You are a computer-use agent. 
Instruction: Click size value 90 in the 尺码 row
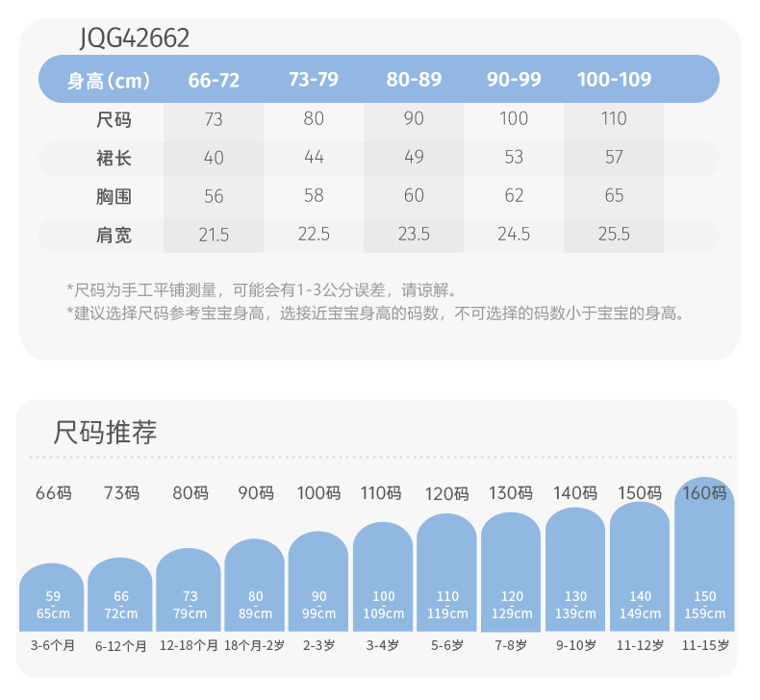(414, 118)
